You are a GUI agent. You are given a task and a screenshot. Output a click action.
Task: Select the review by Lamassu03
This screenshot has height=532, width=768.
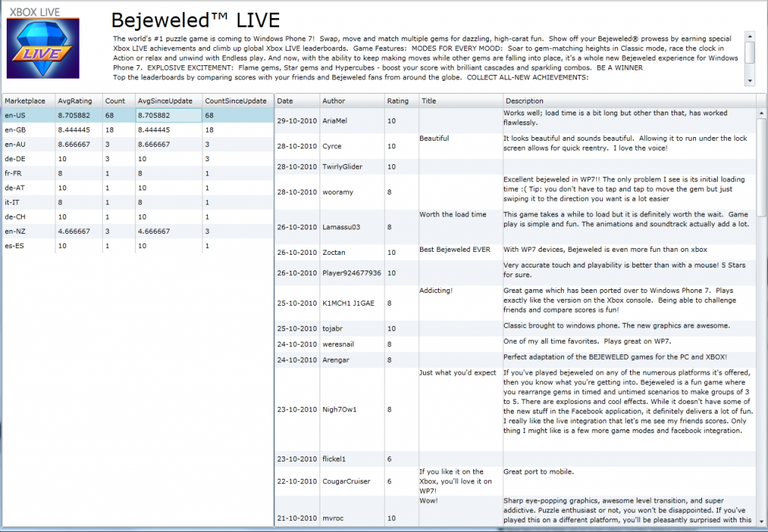pyautogui.click(x=515, y=227)
